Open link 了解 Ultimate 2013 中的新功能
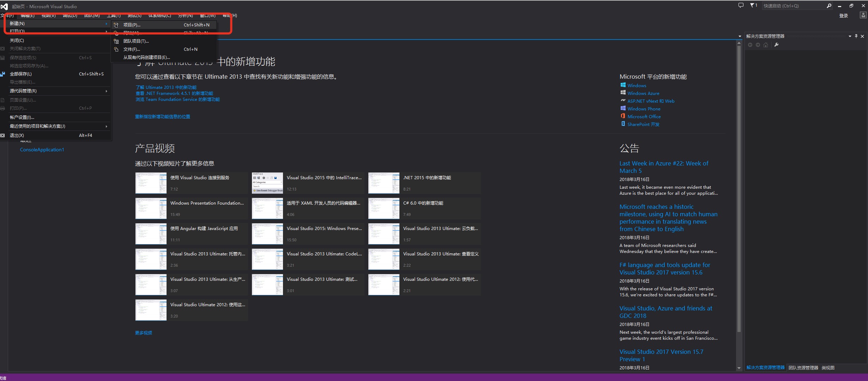This screenshot has width=868, height=381. pos(166,87)
